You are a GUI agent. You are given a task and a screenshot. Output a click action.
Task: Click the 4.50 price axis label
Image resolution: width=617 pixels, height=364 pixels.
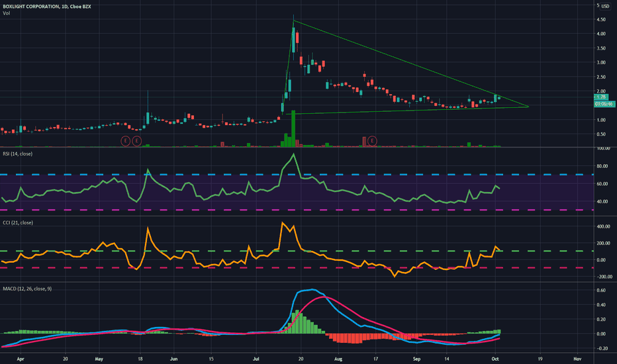[x=601, y=20]
